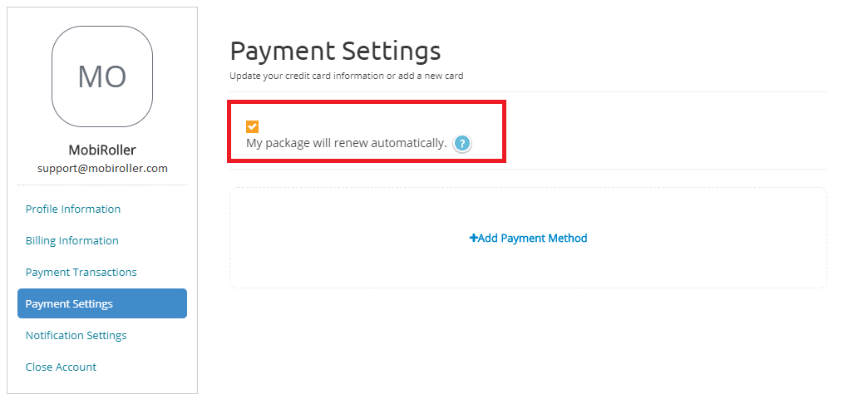This screenshot has width=868, height=404.
Task: Choose Close Account from the sidebar
Action: tap(61, 367)
